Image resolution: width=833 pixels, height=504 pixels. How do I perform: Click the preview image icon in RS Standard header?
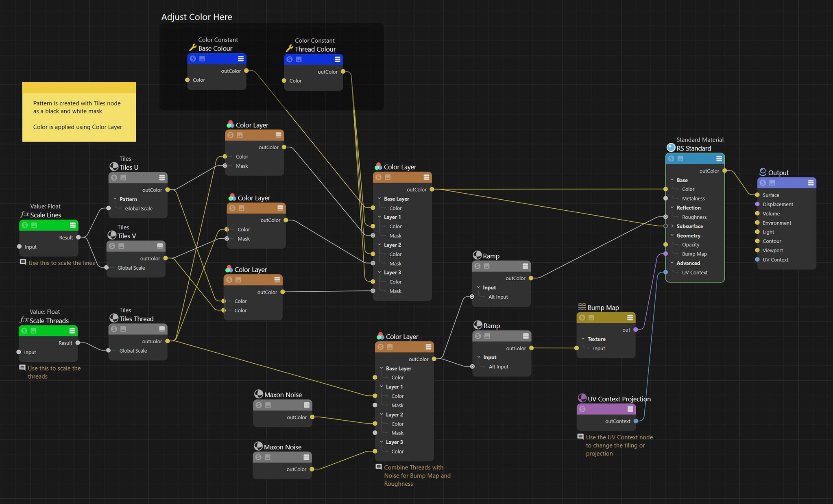coord(680,159)
